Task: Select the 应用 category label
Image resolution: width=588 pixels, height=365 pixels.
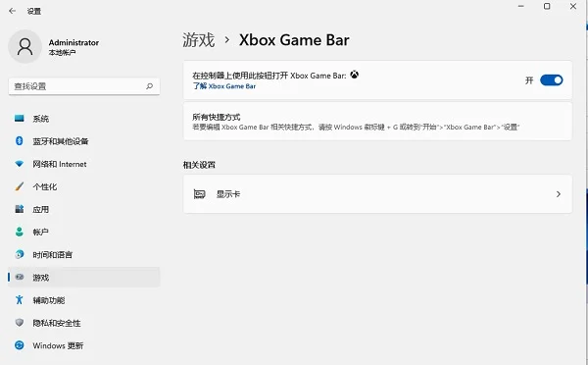Action: [x=41, y=210]
